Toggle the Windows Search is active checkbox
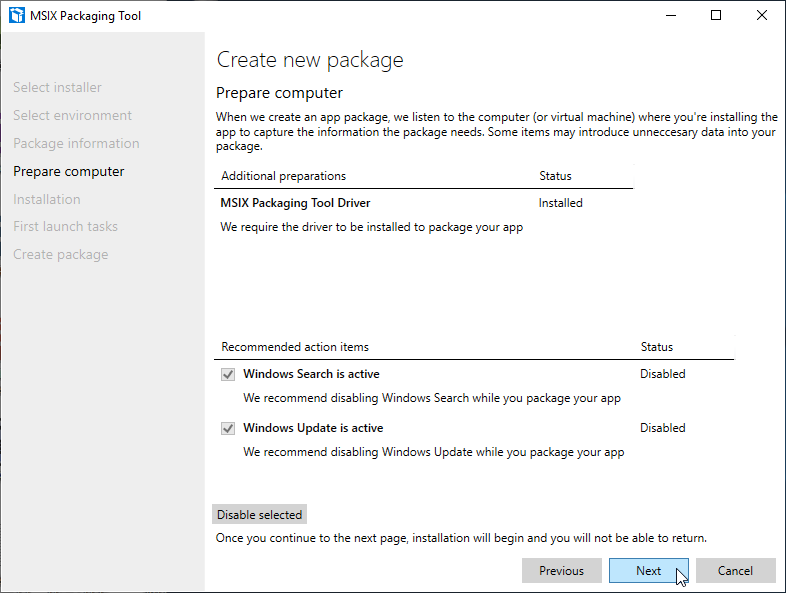 [227, 374]
